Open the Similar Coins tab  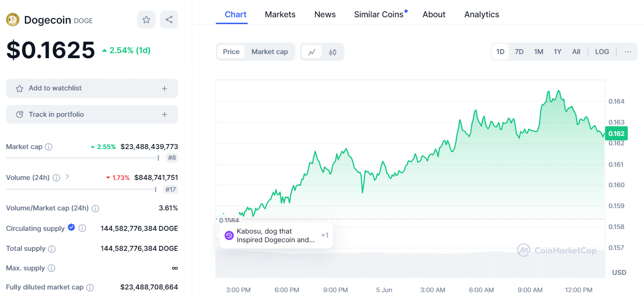[379, 15]
